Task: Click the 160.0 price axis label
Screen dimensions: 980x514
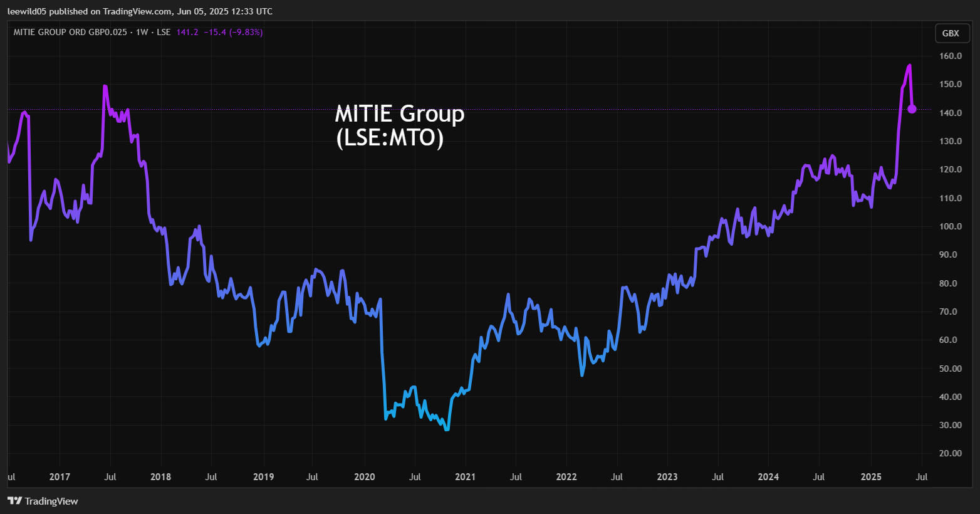Action: pyautogui.click(x=951, y=56)
